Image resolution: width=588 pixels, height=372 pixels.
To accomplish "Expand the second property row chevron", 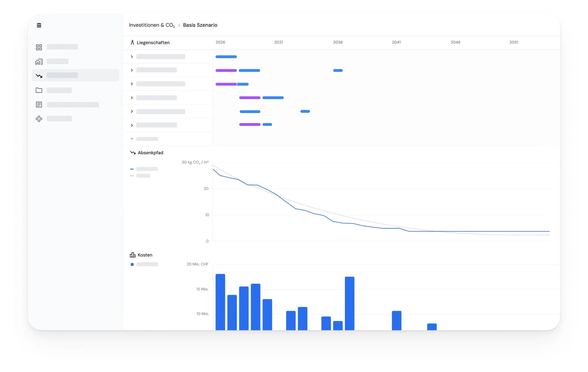I will [132, 70].
